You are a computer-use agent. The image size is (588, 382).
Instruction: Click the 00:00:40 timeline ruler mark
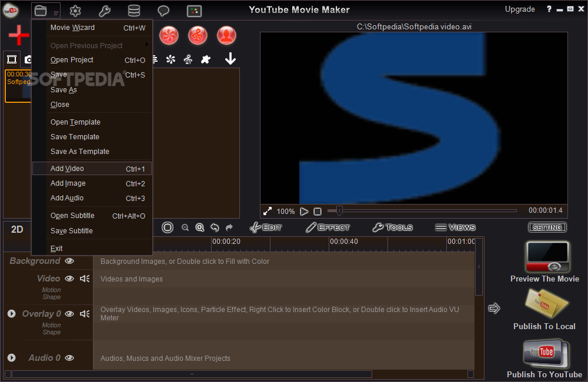pos(343,242)
